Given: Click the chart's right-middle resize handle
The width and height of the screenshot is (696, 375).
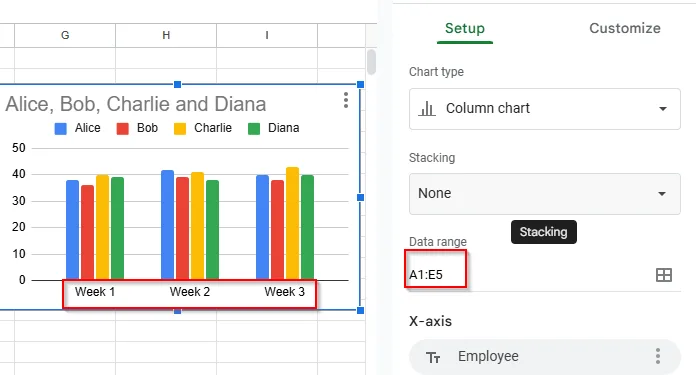Looking at the screenshot, I should 360,197.
